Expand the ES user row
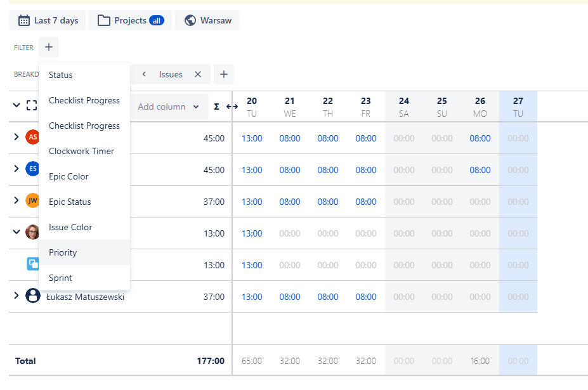 (16, 169)
